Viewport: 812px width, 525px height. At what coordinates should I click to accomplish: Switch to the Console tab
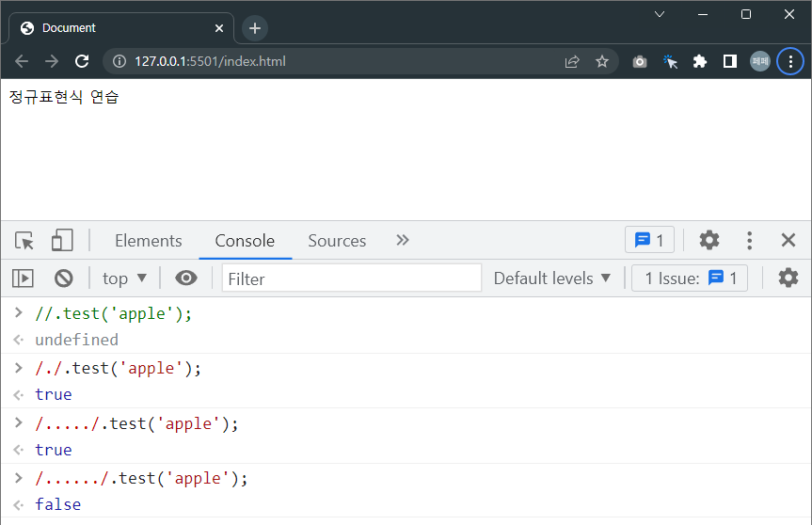pyautogui.click(x=245, y=241)
